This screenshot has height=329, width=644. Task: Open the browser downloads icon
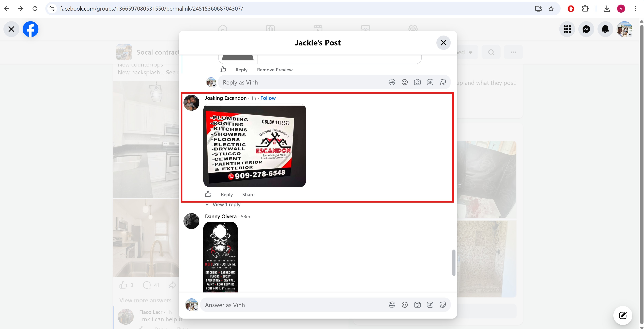pos(607,9)
